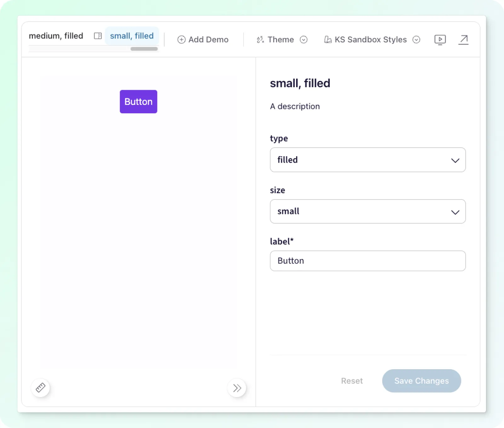
Task: Expand the KS Sandbox Styles chevron
Action: click(x=416, y=40)
